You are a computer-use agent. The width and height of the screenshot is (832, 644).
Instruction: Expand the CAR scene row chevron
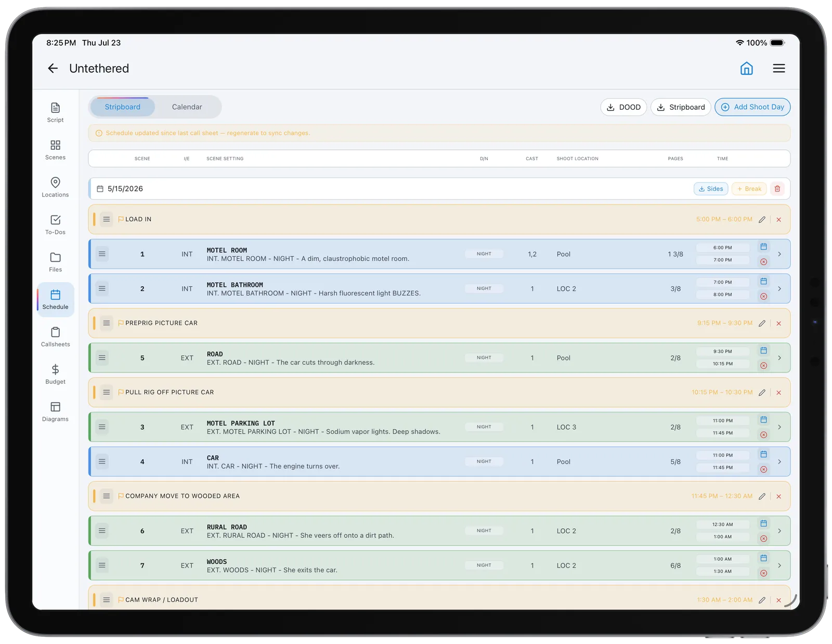pos(779,461)
